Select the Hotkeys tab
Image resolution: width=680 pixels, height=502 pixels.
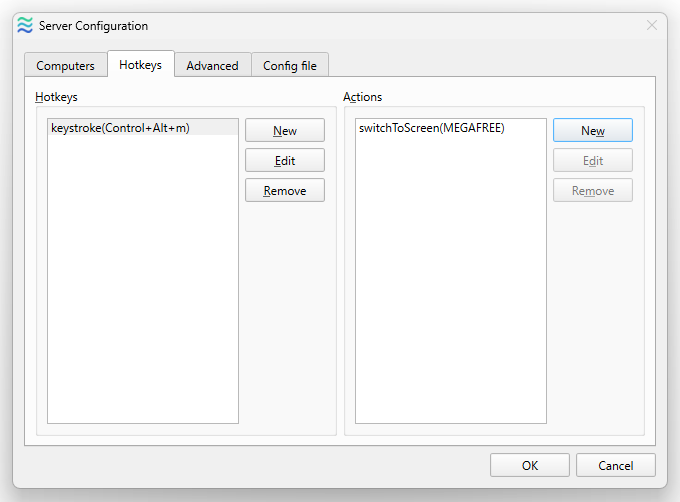pyautogui.click(x=141, y=65)
